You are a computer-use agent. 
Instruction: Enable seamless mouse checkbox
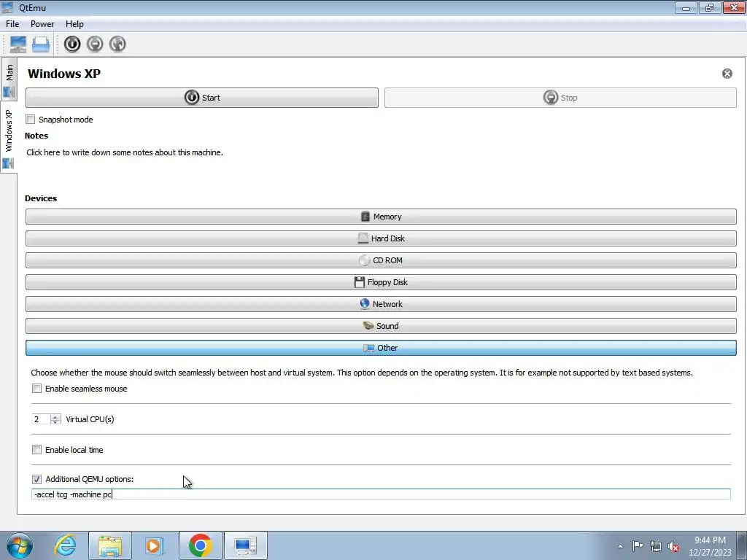tap(36, 389)
